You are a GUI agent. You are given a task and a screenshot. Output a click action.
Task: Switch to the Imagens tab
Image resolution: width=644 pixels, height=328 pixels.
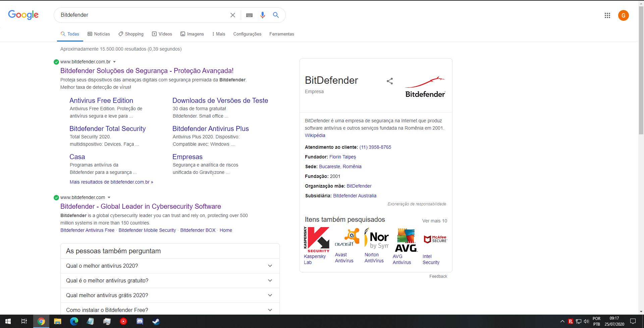[192, 34]
